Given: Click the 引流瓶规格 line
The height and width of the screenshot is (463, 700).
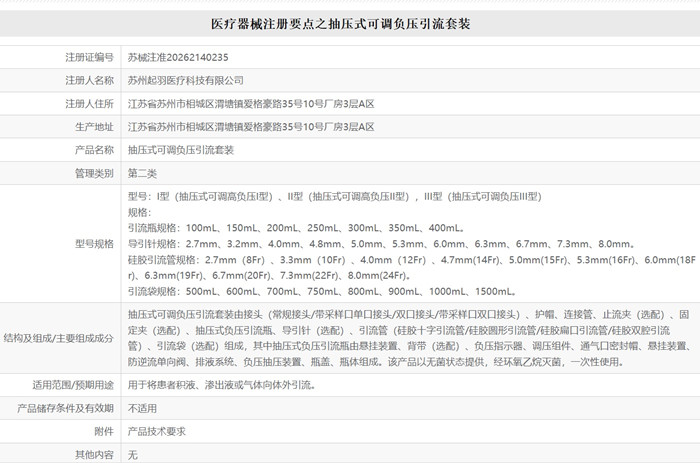Looking at the screenshot, I should click(296, 228).
